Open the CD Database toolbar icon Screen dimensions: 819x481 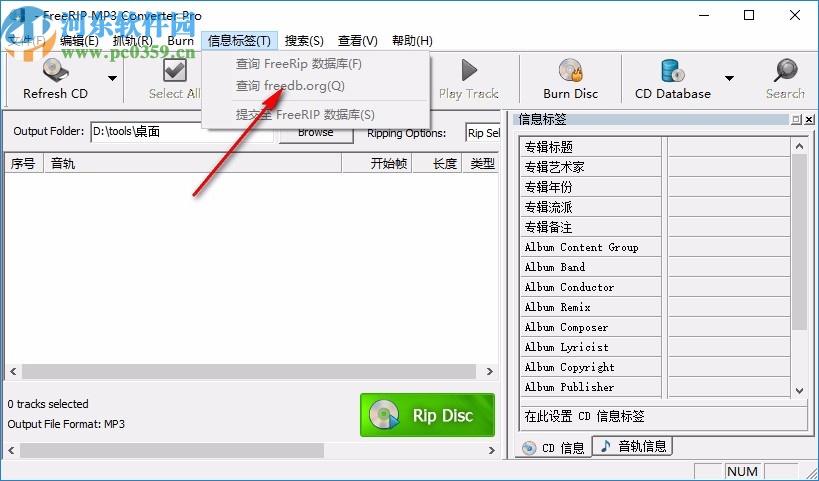[x=672, y=70]
